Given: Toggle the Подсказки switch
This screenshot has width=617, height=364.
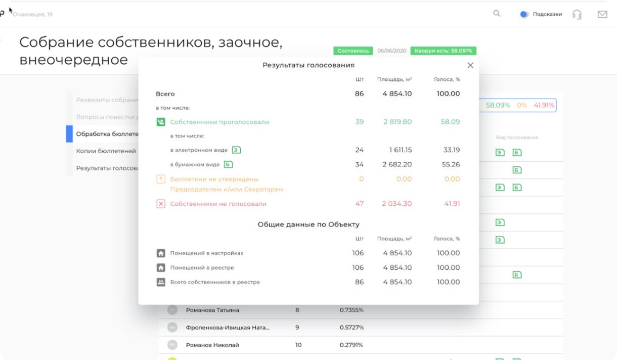Looking at the screenshot, I should coord(524,14).
